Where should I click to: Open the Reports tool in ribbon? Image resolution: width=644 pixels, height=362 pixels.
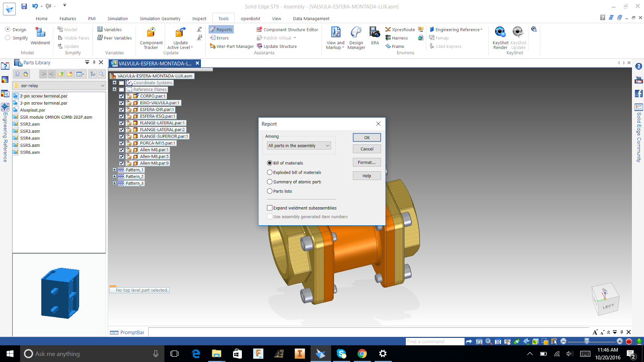221,29
